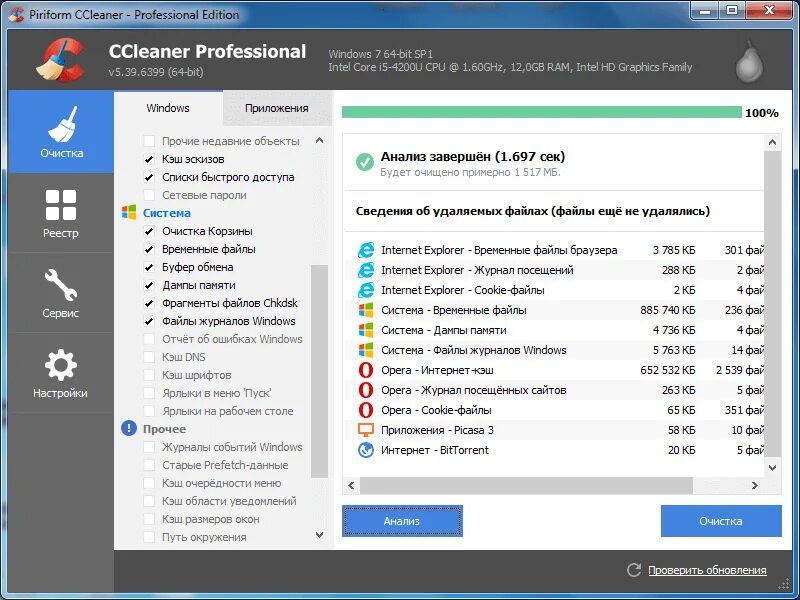
Task: Click the Opera icon for Интернет-кэш
Action: [x=365, y=370]
